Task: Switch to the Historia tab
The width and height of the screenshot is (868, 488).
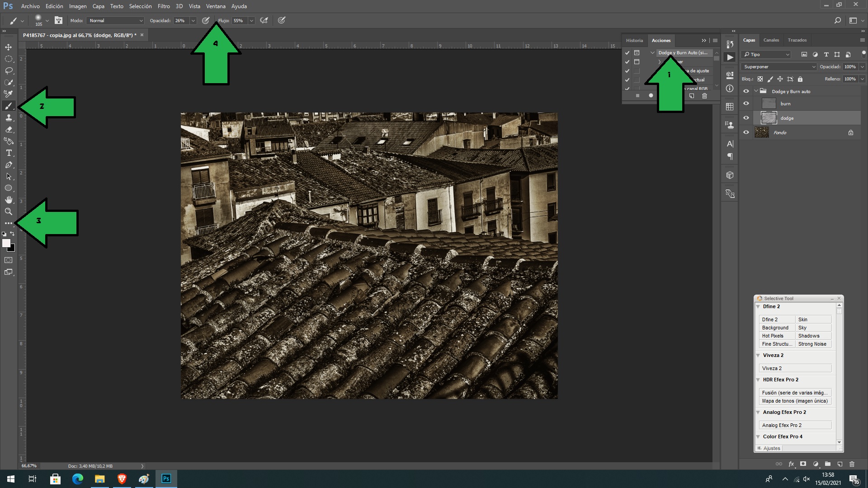Action: (x=634, y=40)
